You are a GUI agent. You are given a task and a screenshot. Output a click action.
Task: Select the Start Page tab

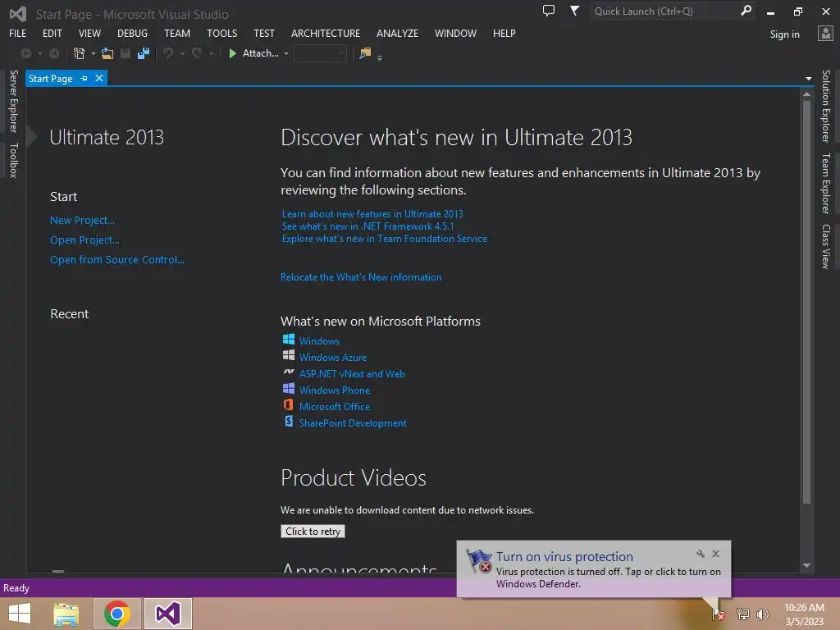coord(50,79)
